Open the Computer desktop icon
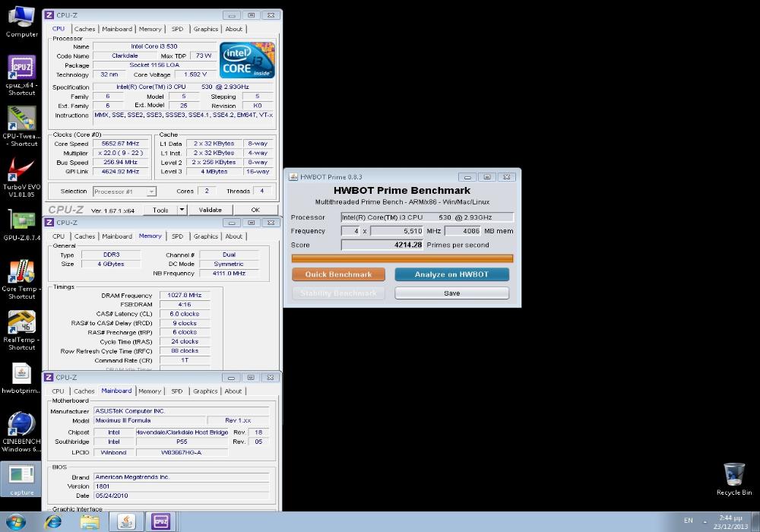The image size is (760, 532). pos(21,22)
